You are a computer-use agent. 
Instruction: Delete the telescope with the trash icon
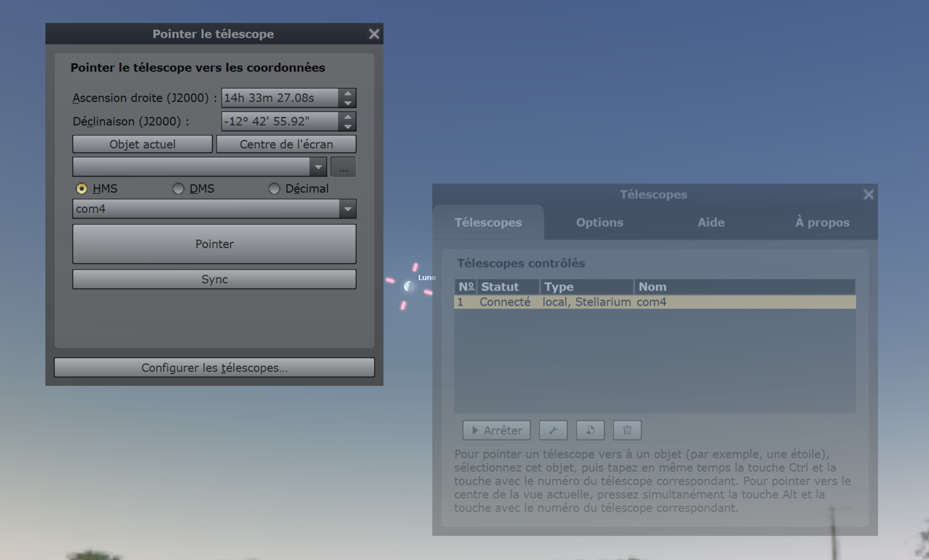[x=627, y=430]
